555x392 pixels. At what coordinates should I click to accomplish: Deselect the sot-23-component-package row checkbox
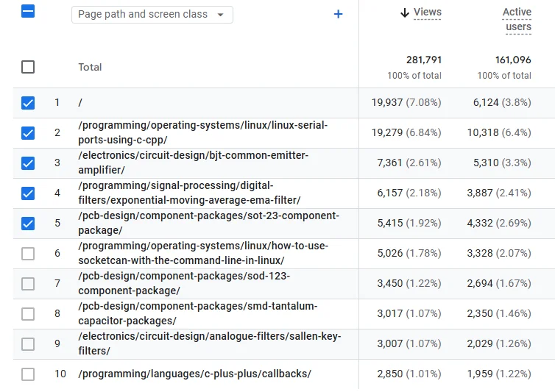pos(28,224)
